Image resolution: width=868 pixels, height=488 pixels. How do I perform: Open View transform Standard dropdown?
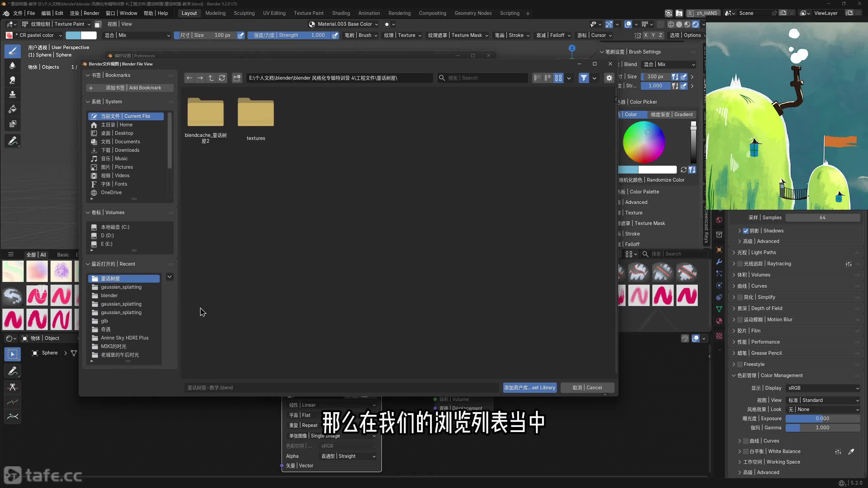coord(823,400)
